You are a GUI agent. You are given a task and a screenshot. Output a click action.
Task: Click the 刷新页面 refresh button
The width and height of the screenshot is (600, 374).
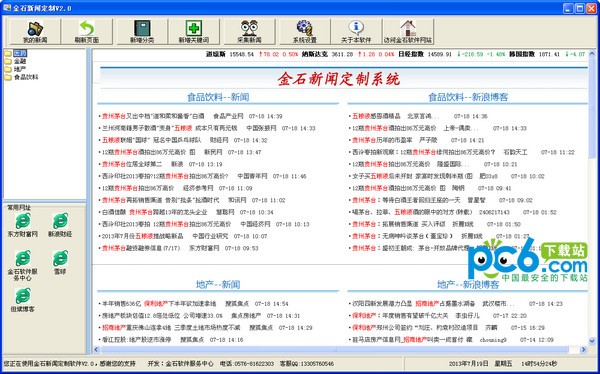[87, 31]
